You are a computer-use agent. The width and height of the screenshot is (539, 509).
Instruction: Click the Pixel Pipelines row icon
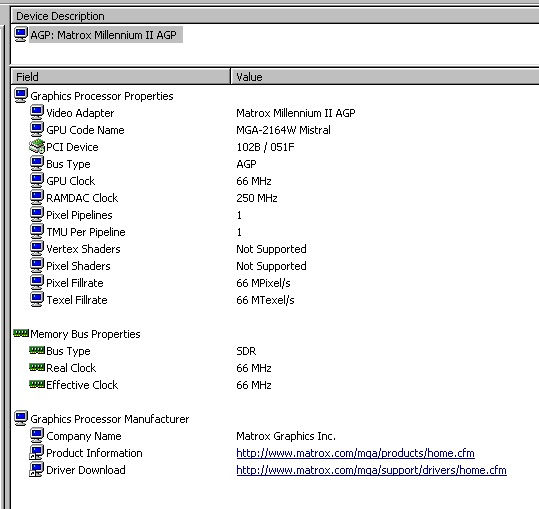pos(37,214)
